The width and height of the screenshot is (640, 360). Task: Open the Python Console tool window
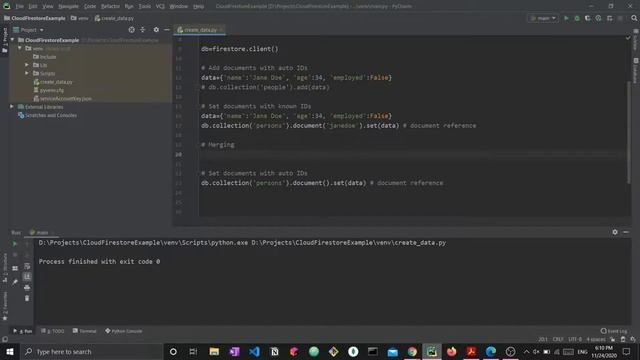click(x=124, y=331)
